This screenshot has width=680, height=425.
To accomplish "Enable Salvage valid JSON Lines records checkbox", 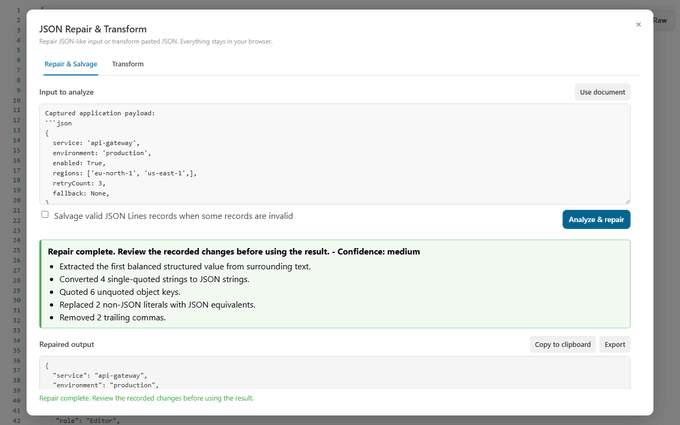I will pos(45,215).
